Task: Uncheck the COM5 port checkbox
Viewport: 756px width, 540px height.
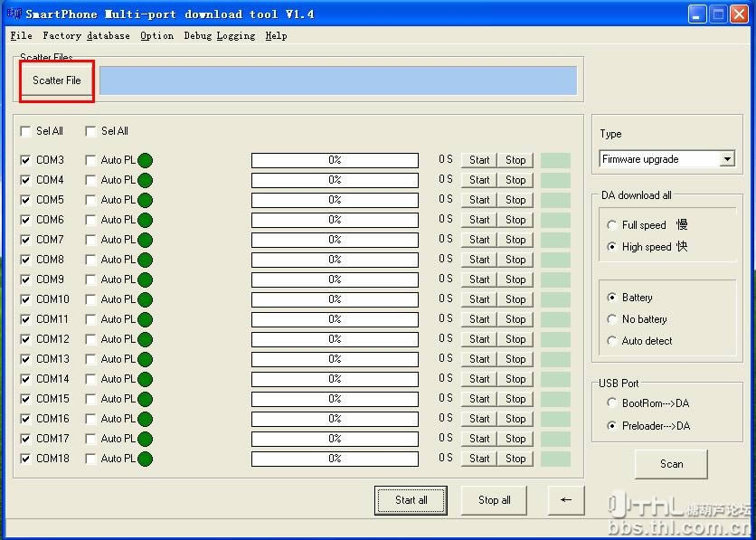Action: pyautogui.click(x=25, y=200)
